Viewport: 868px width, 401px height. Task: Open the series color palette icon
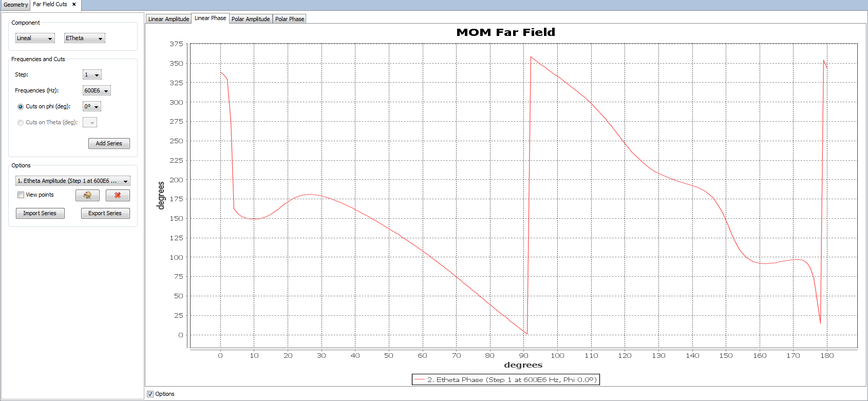coord(87,195)
